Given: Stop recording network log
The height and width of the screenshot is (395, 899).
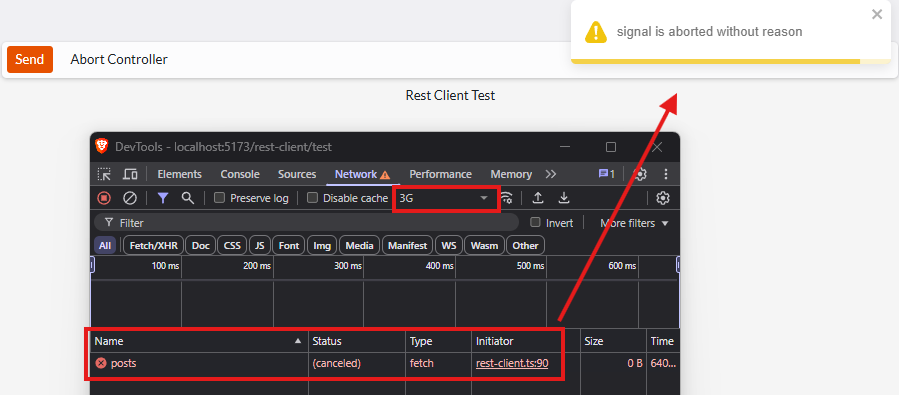Looking at the screenshot, I should pos(104,198).
